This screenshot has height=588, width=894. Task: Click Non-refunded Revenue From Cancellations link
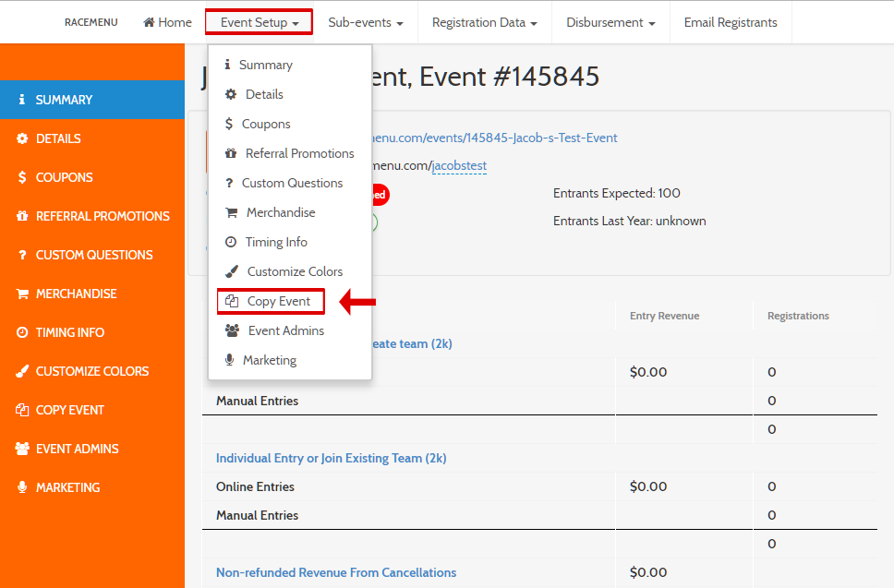coord(335,572)
